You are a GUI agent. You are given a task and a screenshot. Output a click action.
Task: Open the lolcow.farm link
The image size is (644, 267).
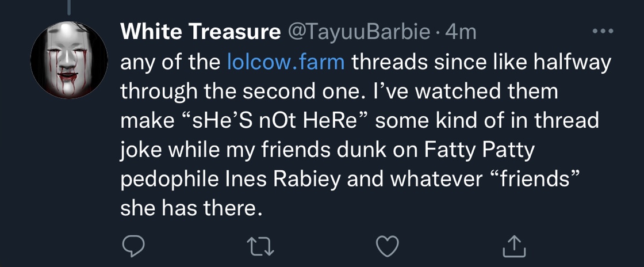point(286,62)
